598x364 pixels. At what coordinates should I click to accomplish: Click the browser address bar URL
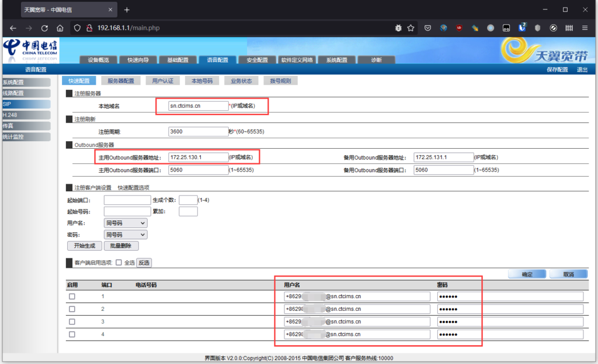pyautogui.click(x=128, y=28)
